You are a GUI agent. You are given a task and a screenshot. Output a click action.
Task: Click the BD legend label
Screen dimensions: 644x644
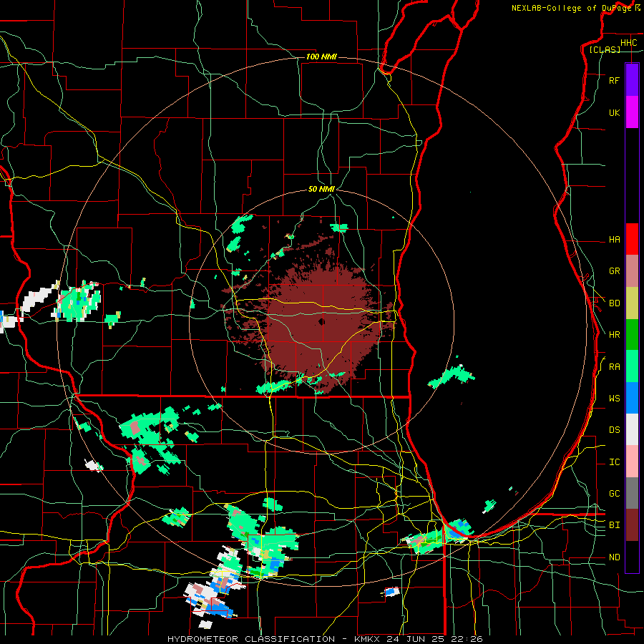[614, 303]
